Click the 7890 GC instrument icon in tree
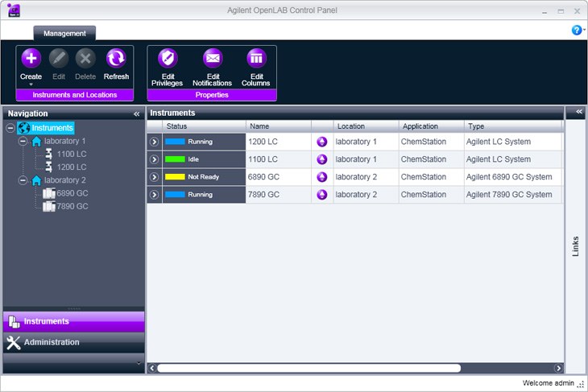Image resolution: width=588 pixels, height=392 pixels. click(x=49, y=207)
